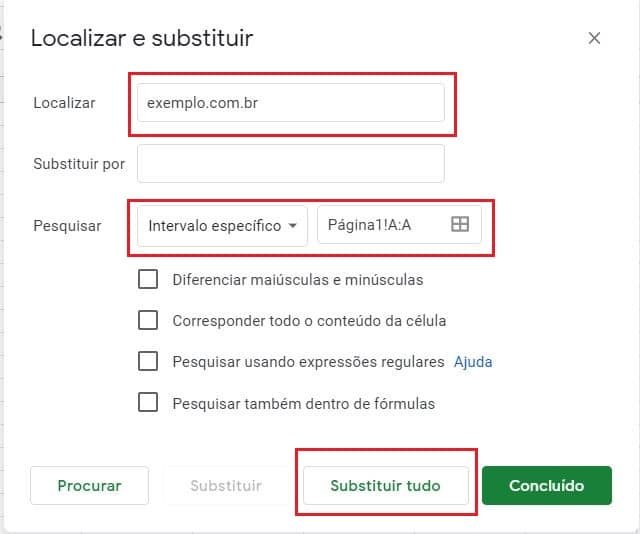Viewport: 640px width, 534px height.
Task: Focus the Substituir por input field
Action: (290, 164)
